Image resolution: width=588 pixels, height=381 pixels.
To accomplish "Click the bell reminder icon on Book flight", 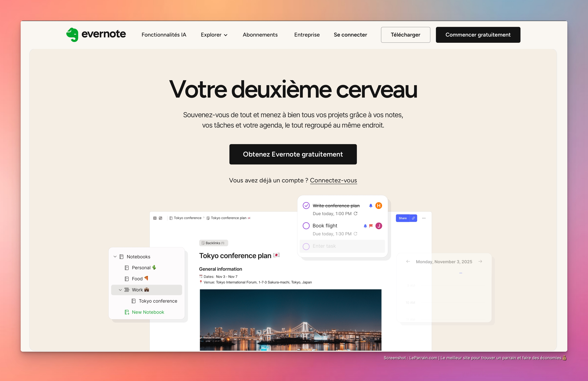I will pyautogui.click(x=365, y=226).
